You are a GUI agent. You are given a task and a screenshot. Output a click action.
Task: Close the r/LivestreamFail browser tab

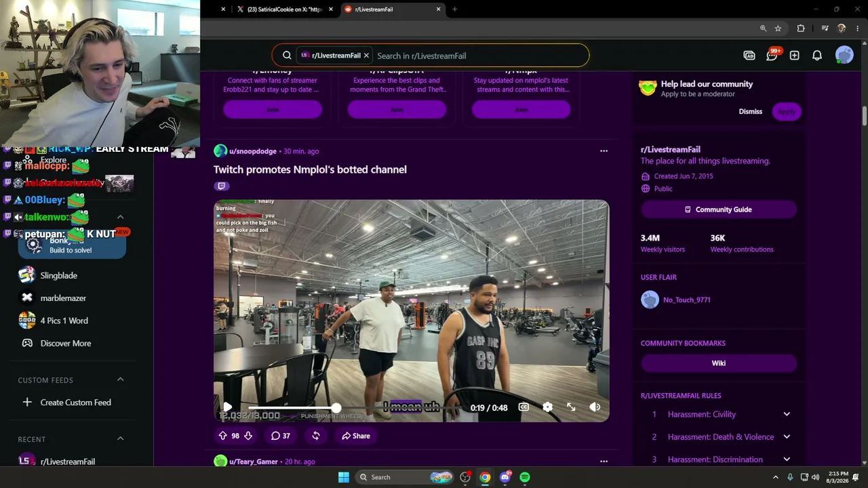click(x=438, y=9)
